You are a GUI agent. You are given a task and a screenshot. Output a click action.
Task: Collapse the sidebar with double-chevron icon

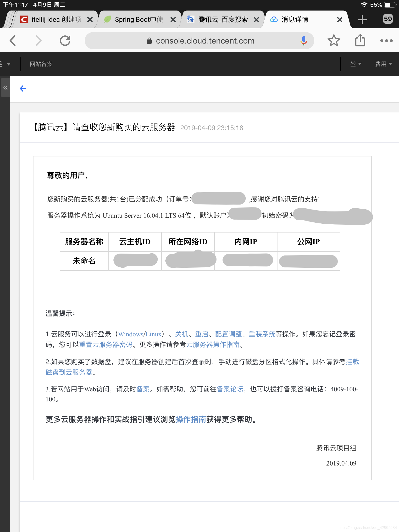(5, 88)
